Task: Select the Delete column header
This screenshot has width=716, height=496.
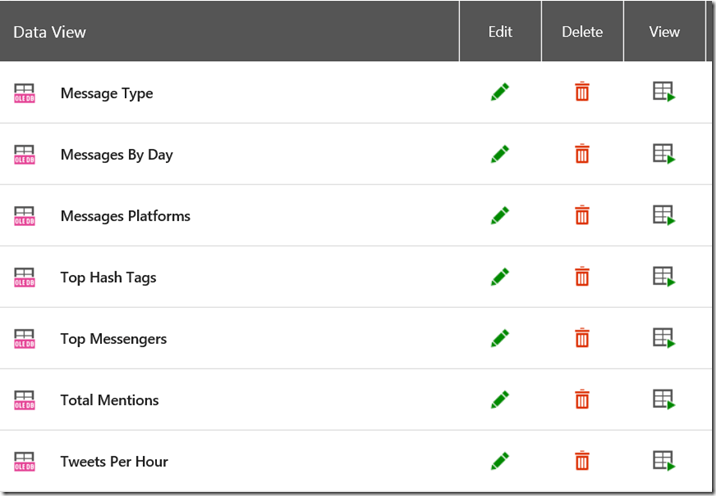Action: pos(582,32)
